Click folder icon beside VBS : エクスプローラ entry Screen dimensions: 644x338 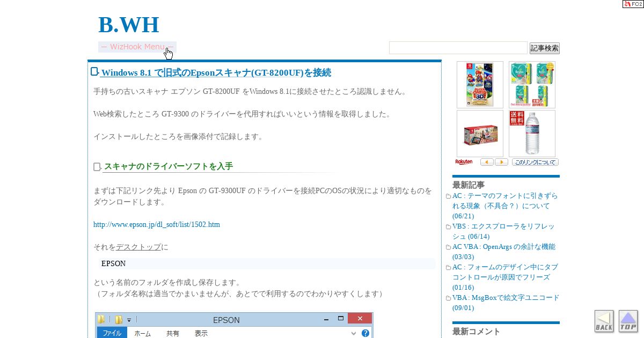coord(449,227)
